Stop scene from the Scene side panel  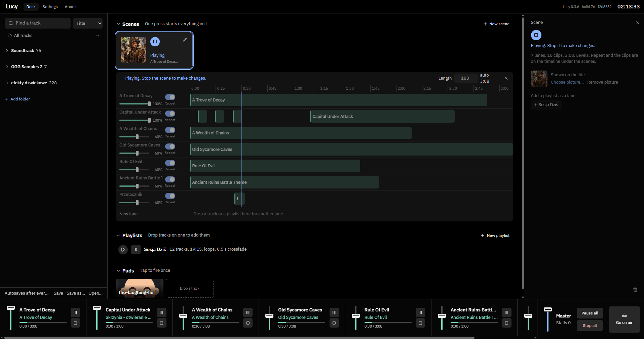(536, 35)
